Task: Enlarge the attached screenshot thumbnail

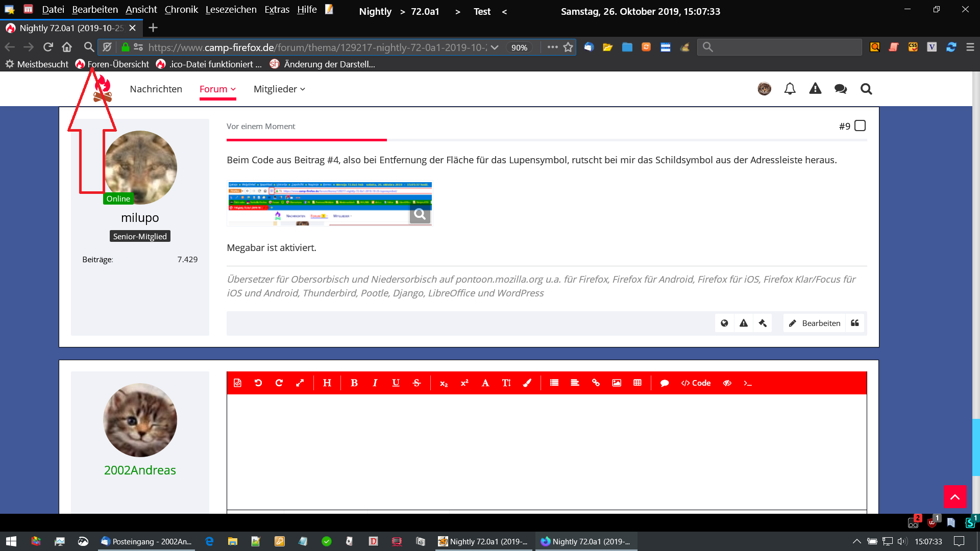Action: pos(329,203)
